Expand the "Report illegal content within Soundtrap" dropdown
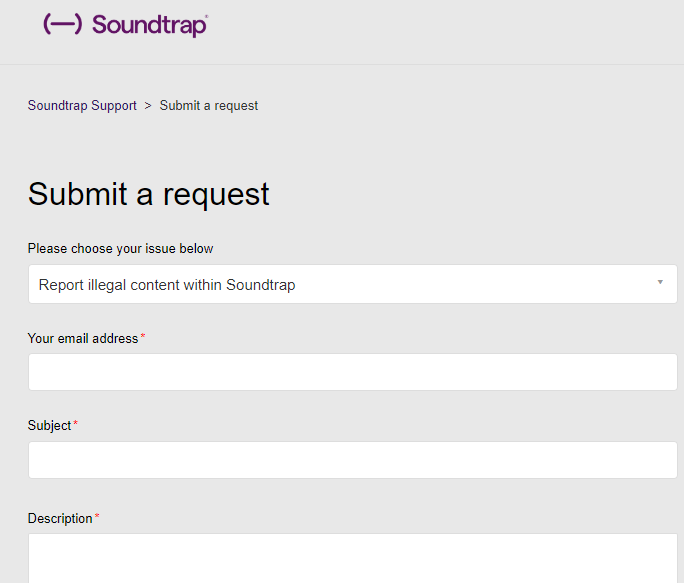The image size is (684, 583). click(352, 284)
